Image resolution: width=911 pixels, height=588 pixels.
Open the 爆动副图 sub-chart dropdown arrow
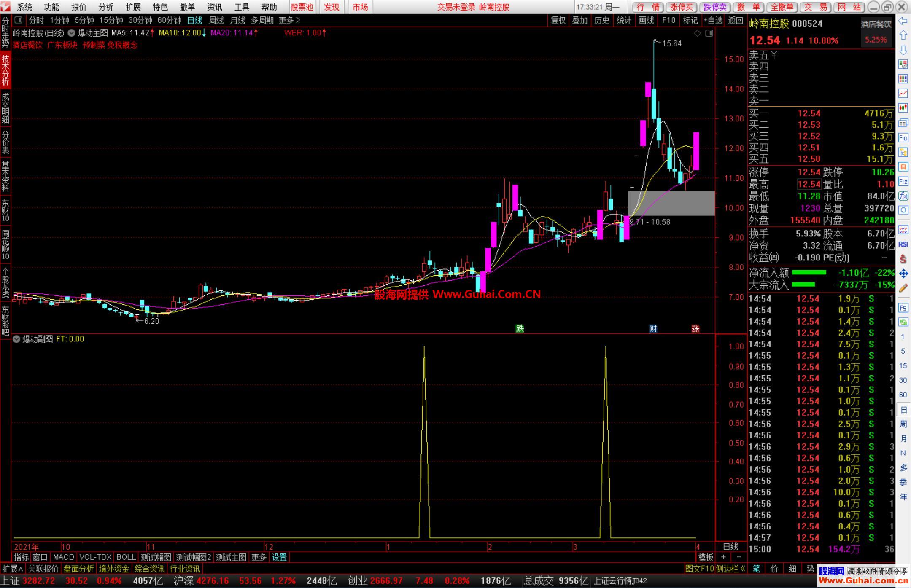(x=16, y=339)
